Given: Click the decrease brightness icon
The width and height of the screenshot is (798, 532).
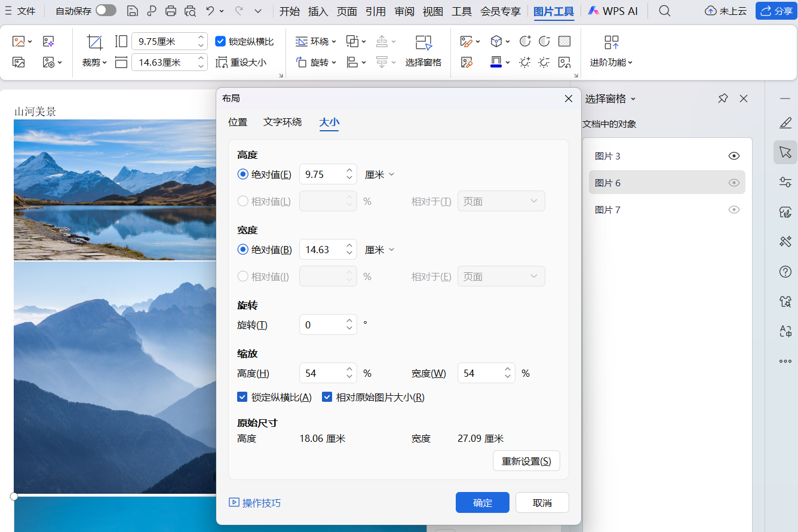Looking at the screenshot, I should (x=544, y=61).
